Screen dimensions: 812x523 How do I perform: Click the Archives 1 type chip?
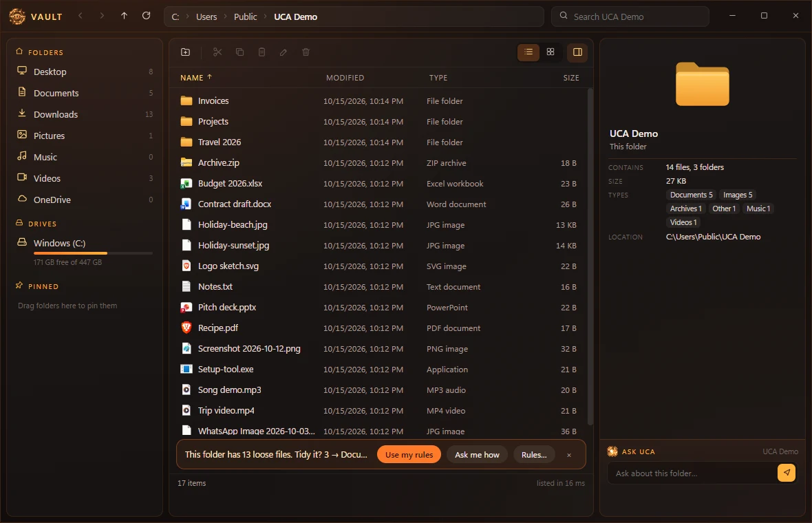[685, 209]
